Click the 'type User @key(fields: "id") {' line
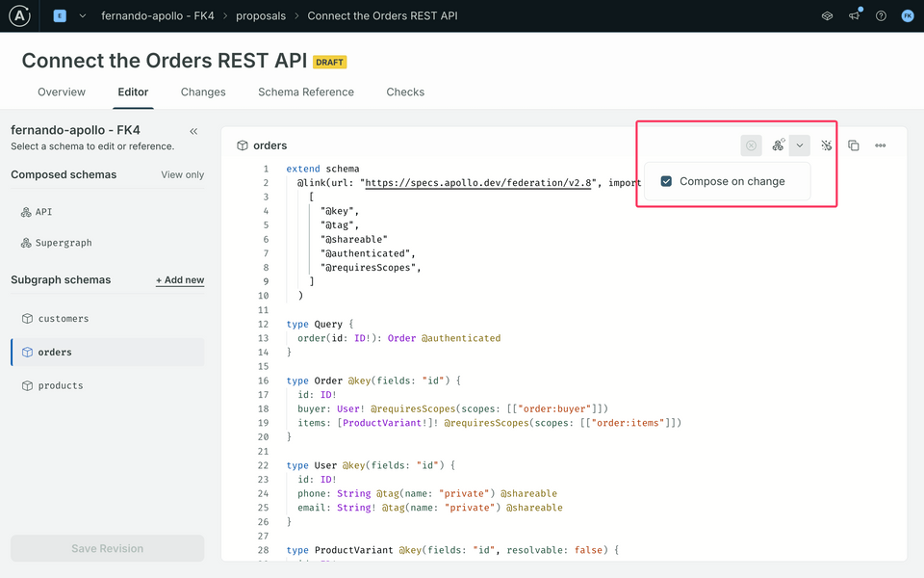The height and width of the screenshot is (578, 924). coord(371,465)
